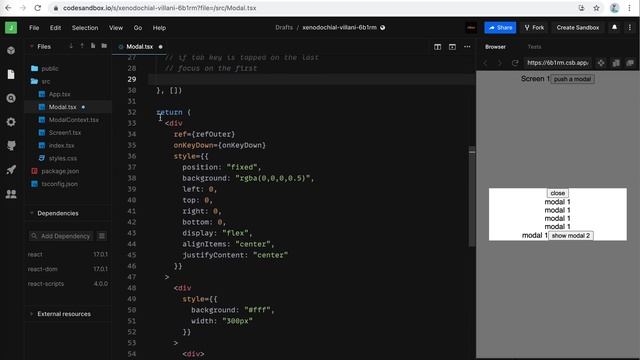This screenshot has width=640, height=360.
Task: Create a new folder from Files header
Action: point(104,46)
